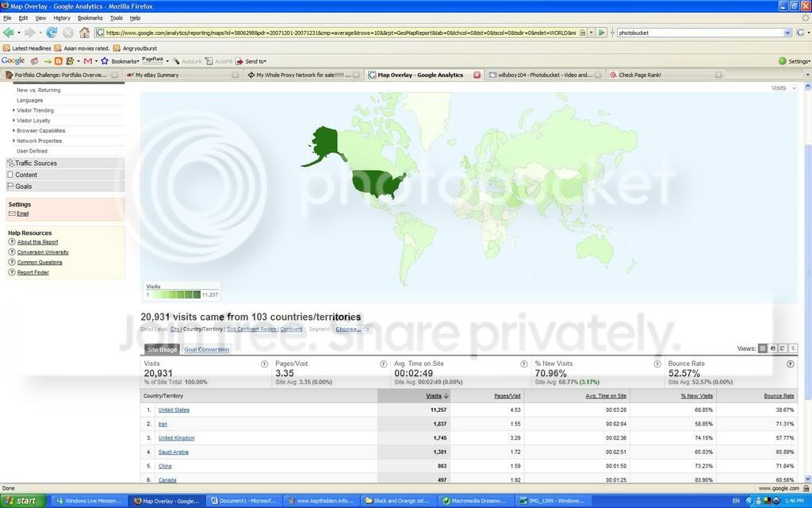The image size is (812, 508).
Task: Click the help icon next to Avg. Time on Site
Action: pos(523,364)
